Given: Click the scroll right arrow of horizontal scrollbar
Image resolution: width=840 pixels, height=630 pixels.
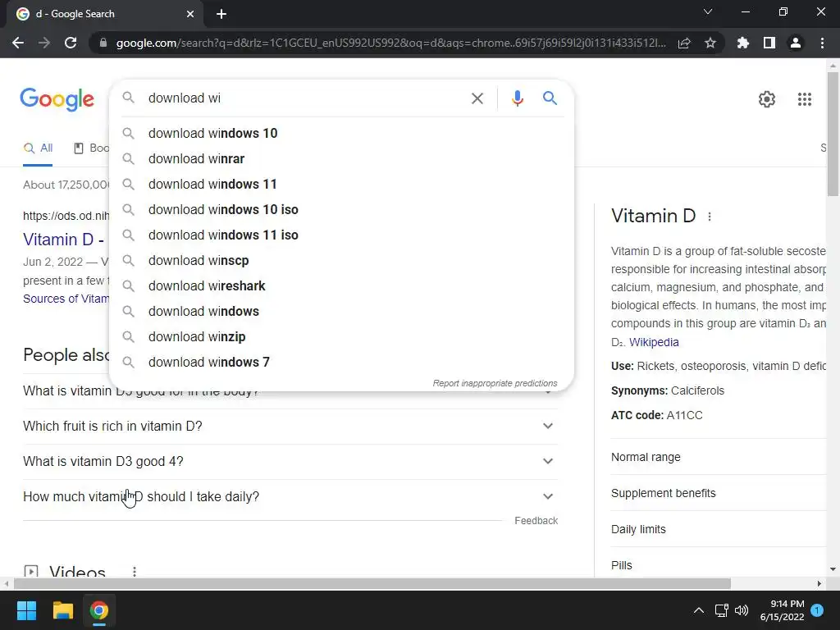Looking at the screenshot, I should coord(819,583).
